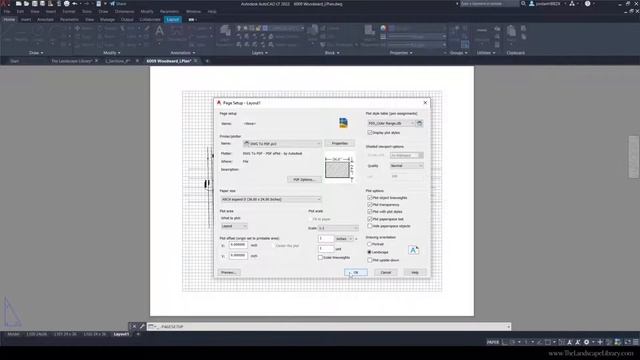Open the Dimension menu
Image resolution: width=640 pixels, height=360 pixels.
pyautogui.click(x=124, y=11)
